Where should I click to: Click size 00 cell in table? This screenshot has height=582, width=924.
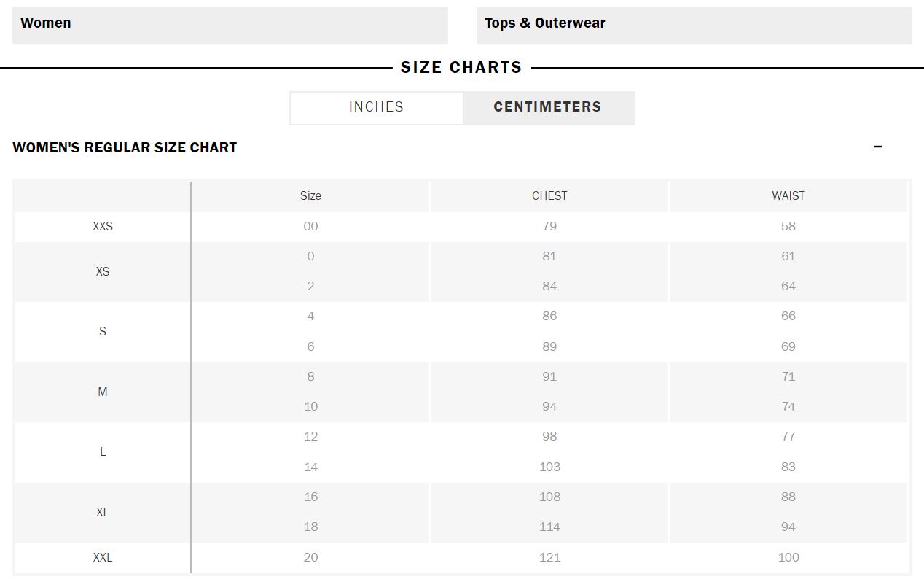310,226
